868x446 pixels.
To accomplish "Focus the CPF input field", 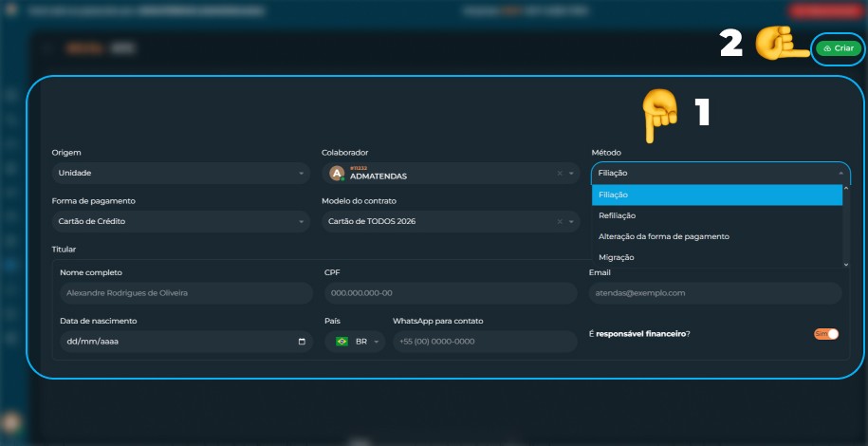I will tap(451, 293).
